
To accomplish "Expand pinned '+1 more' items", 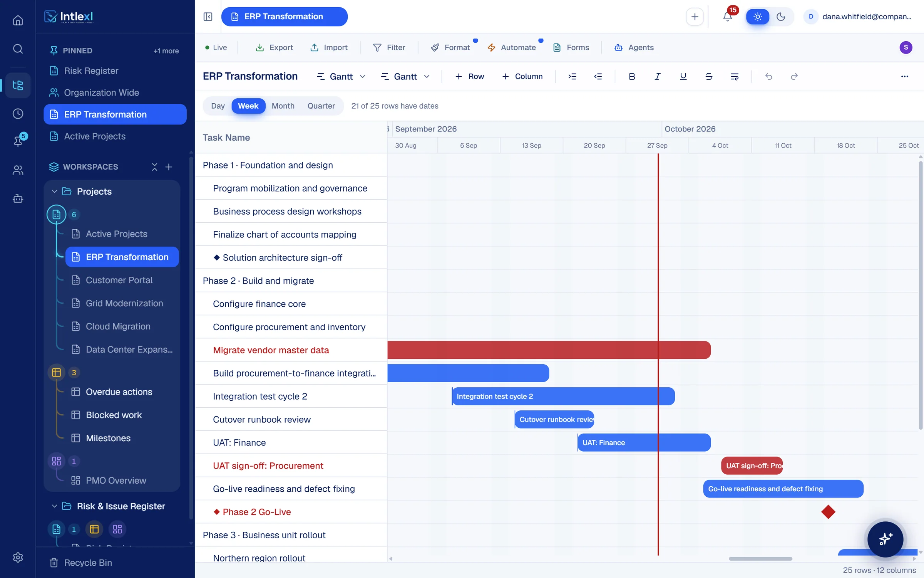I will tap(166, 51).
